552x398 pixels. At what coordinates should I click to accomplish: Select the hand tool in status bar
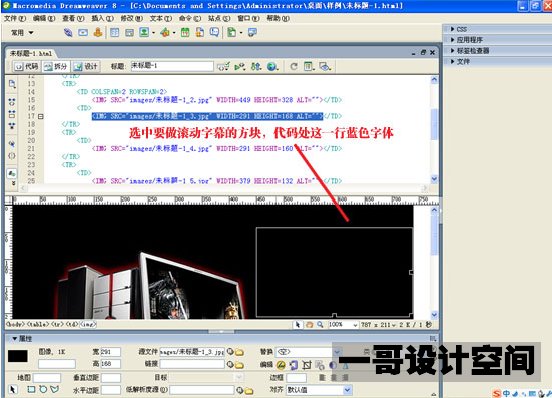click(x=309, y=324)
